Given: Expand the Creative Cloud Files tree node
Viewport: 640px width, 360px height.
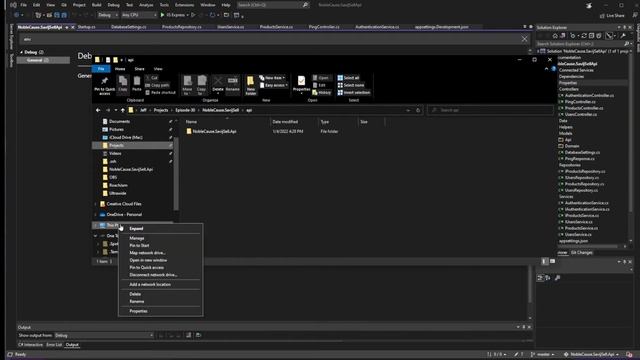Looking at the screenshot, I should (96, 204).
